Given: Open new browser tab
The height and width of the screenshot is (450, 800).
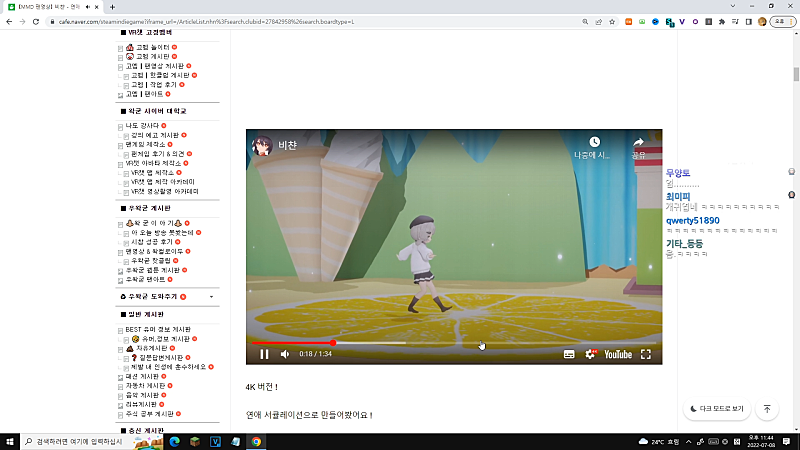Looking at the screenshot, I should (111, 6).
